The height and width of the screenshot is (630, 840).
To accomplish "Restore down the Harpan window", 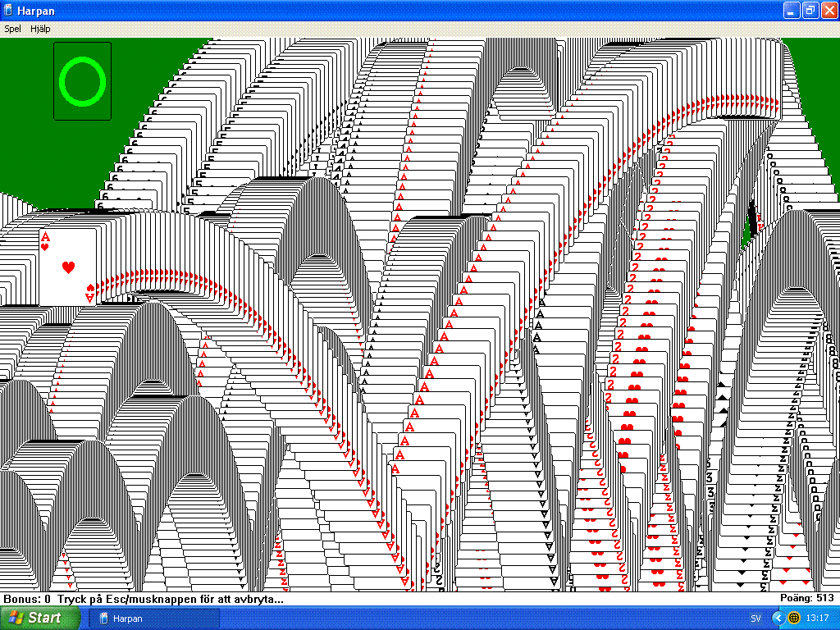I will tap(809, 10).
